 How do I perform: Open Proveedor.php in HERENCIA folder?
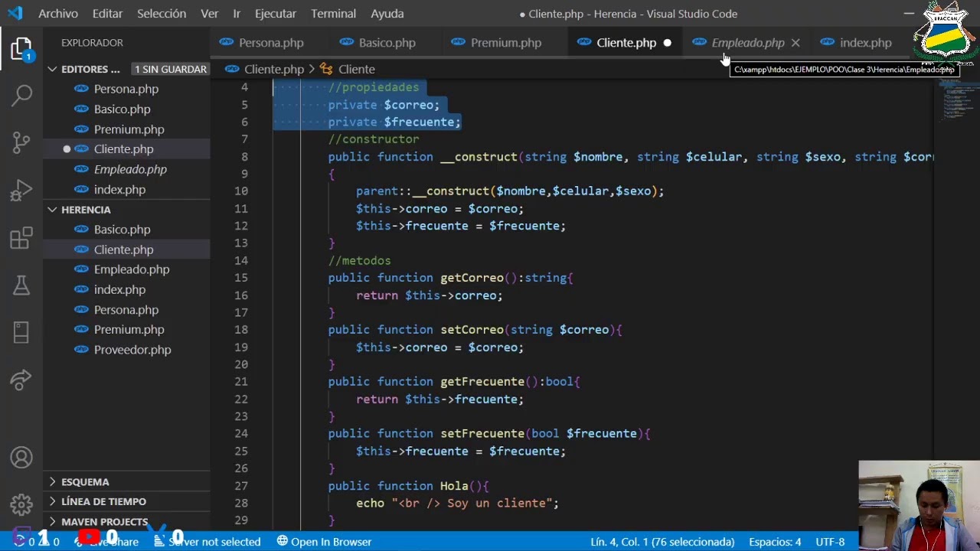point(126,350)
